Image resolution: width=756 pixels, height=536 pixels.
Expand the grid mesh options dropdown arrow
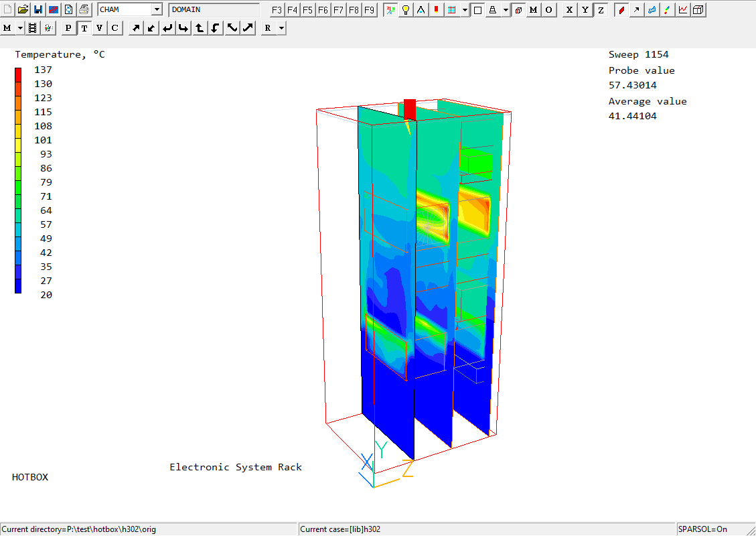click(x=465, y=9)
